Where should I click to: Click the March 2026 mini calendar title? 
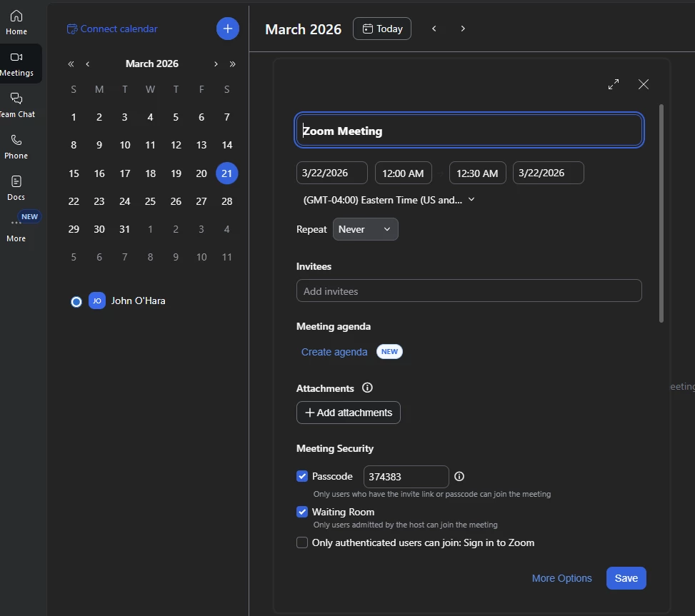coord(152,64)
